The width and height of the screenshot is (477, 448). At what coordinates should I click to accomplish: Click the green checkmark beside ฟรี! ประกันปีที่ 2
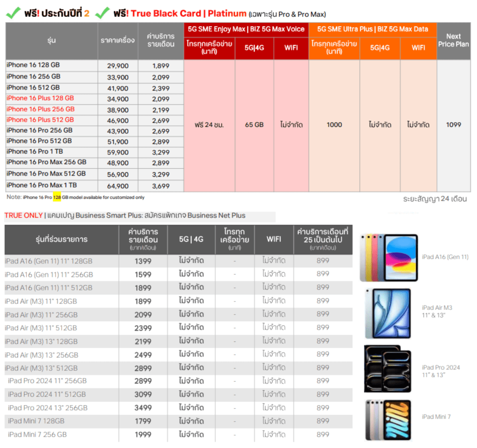[13, 13]
